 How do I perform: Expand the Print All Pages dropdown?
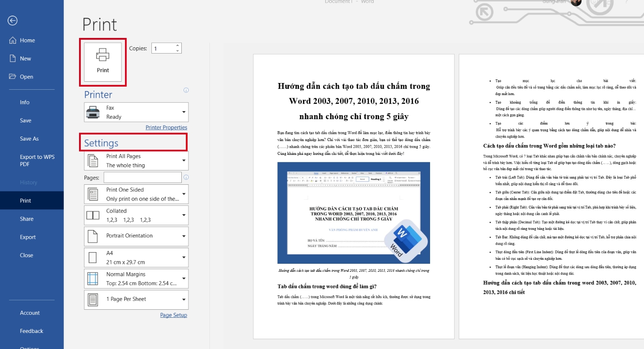[136, 161]
